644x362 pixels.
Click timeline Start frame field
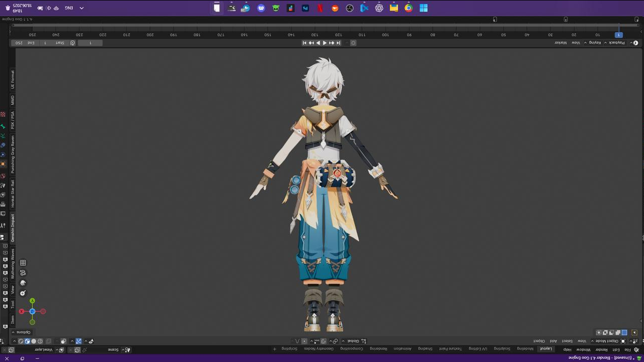(54, 43)
